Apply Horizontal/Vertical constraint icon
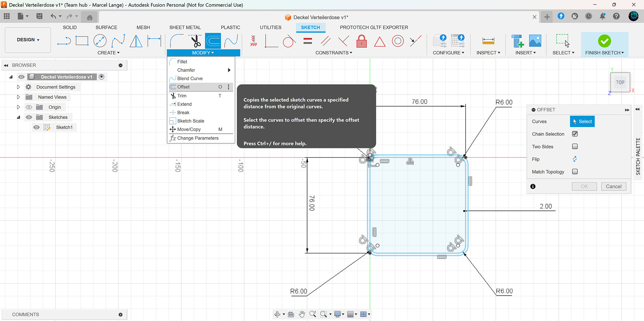 [254, 41]
